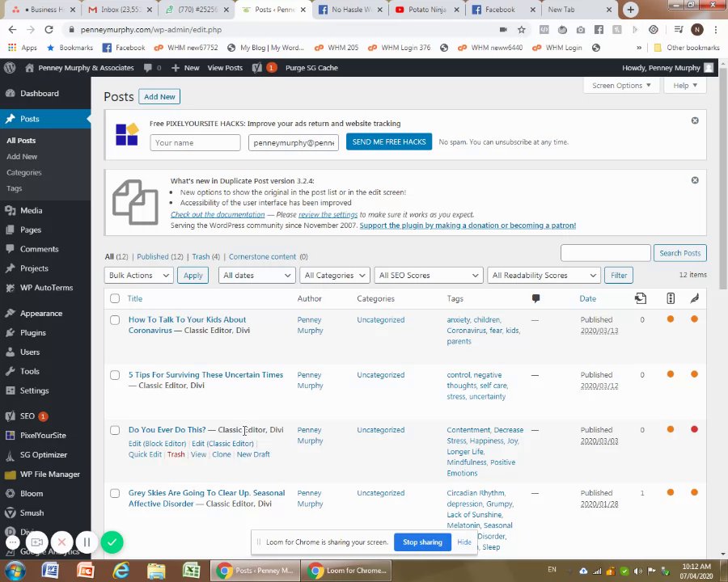Viewport: 728px width, 582px height.
Task: Cancel Loom recording with red X
Action: (61, 542)
